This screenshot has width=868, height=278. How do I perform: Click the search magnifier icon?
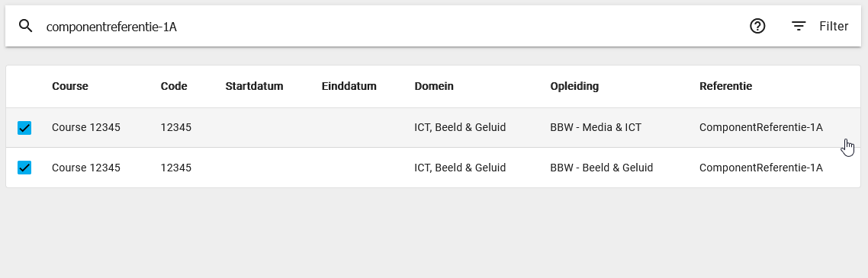click(x=25, y=26)
